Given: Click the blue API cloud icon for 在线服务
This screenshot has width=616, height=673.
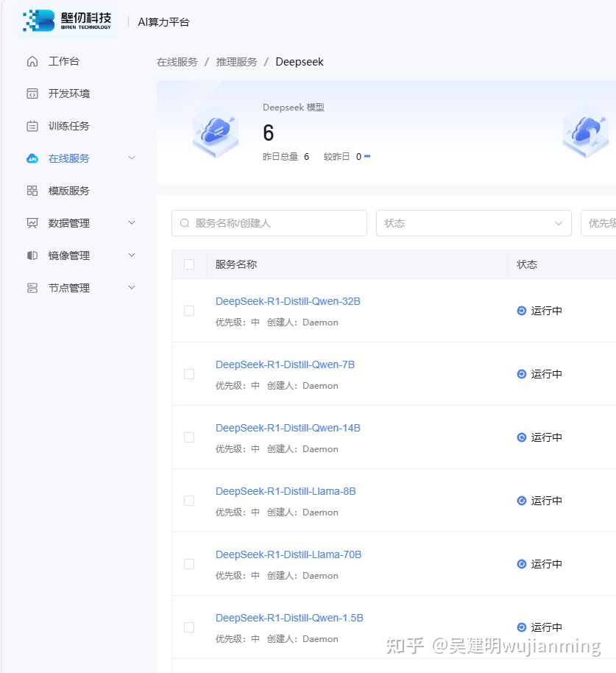Looking at the screenshot, I should [31, 158].
